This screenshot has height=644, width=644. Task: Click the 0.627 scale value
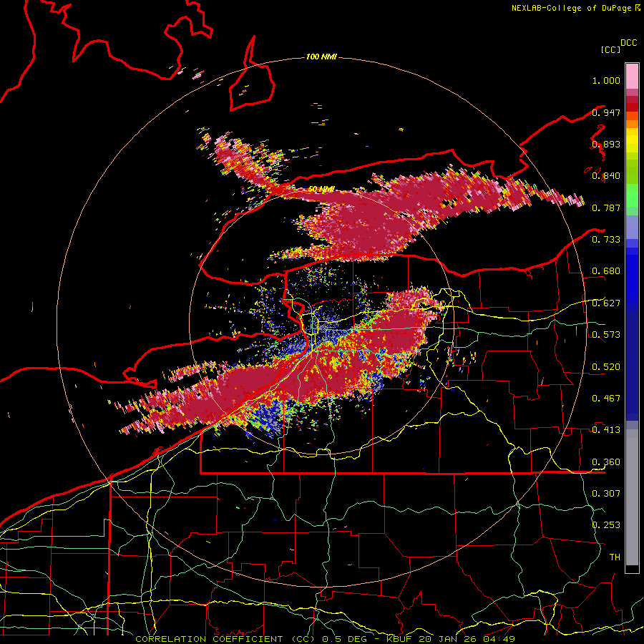tap(606, 303)
